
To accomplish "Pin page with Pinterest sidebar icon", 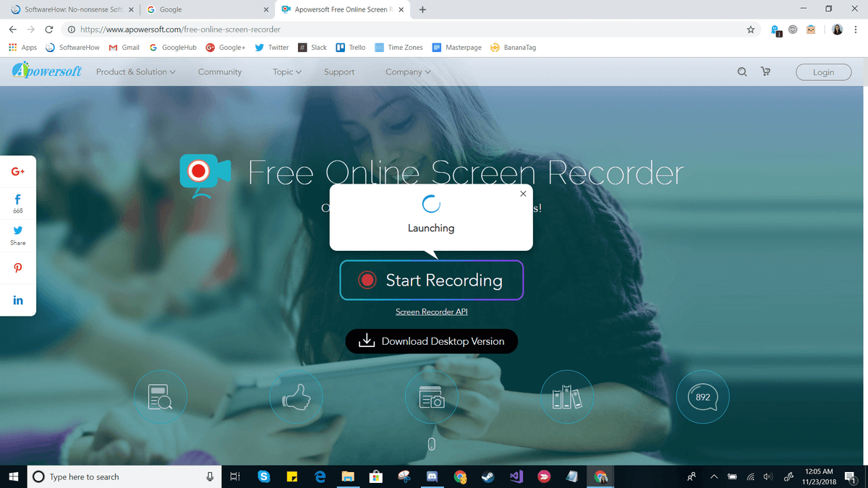I will 18,267.
